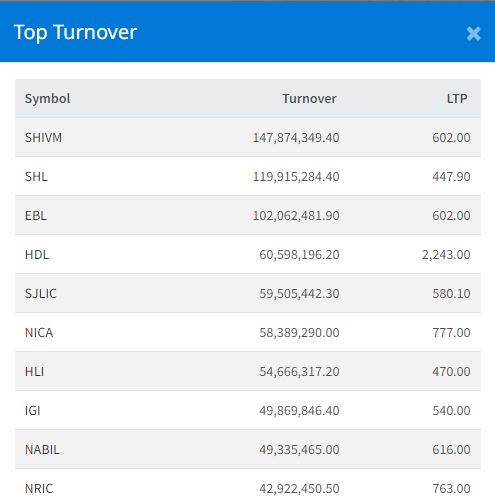The image size is (495, 502).
Task: Click LTP value 580.10
Action: 451,294
